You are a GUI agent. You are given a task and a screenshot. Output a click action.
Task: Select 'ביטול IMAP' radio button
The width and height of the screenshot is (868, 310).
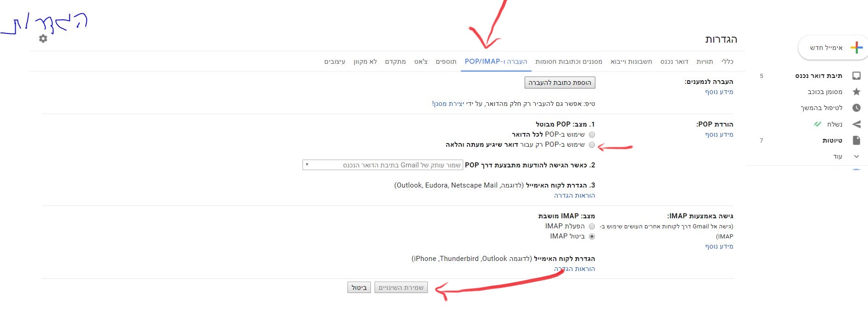coord(592,237)
